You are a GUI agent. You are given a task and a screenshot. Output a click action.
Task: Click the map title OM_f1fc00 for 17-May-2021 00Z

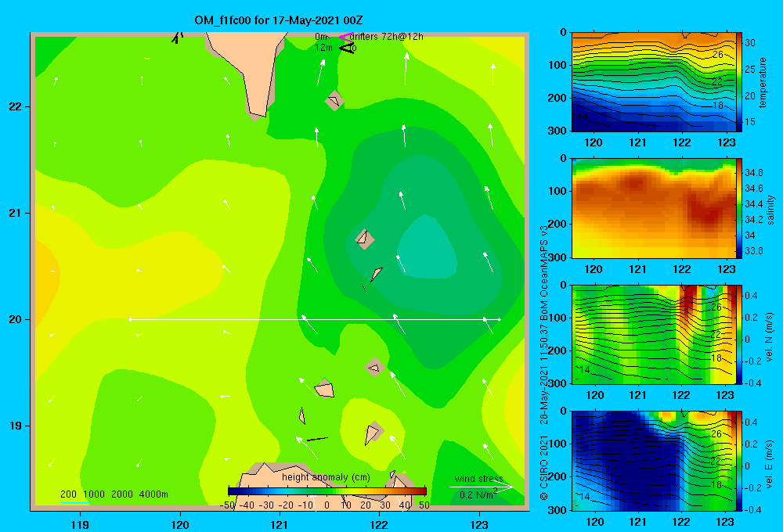coord(278,20)
